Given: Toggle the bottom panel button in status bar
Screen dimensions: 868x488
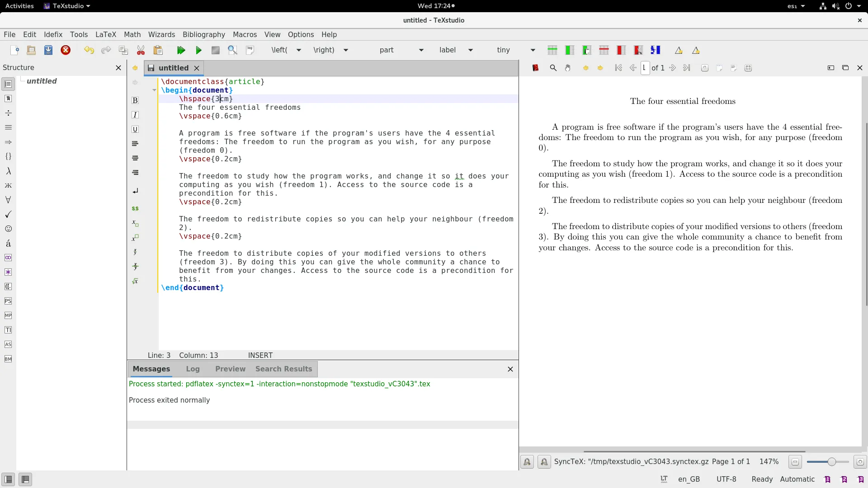Looking at the screenshot, I should [x=25, y=479].
